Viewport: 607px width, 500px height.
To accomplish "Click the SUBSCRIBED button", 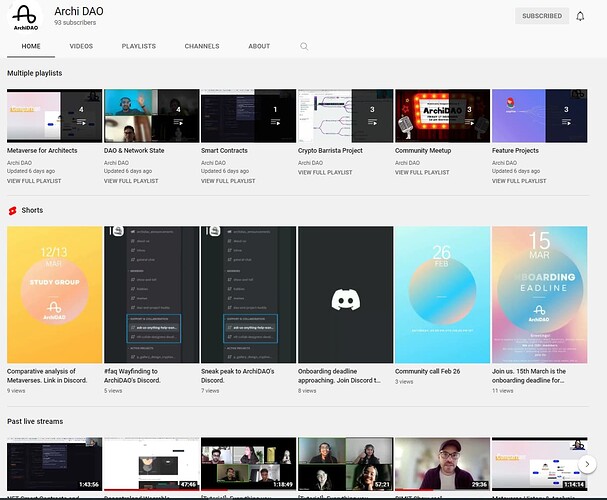I will point(542,16).
